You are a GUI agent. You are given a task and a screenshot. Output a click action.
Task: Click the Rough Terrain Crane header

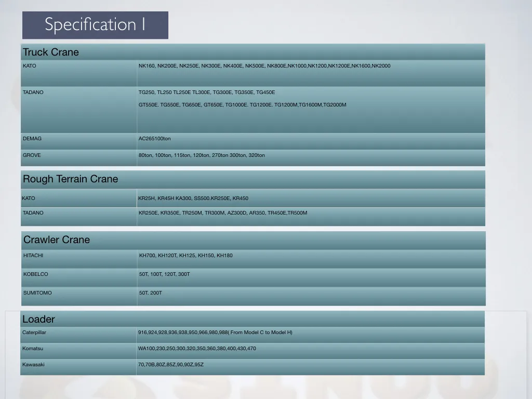71,179
